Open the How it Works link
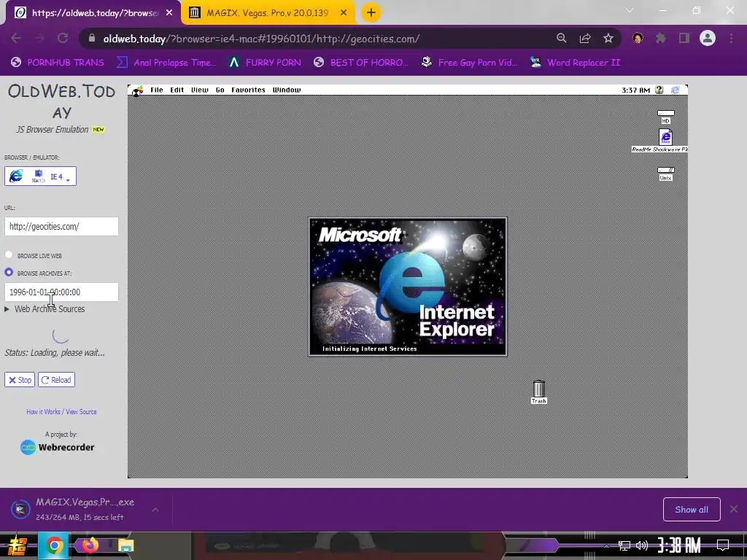 click(43, 411)
